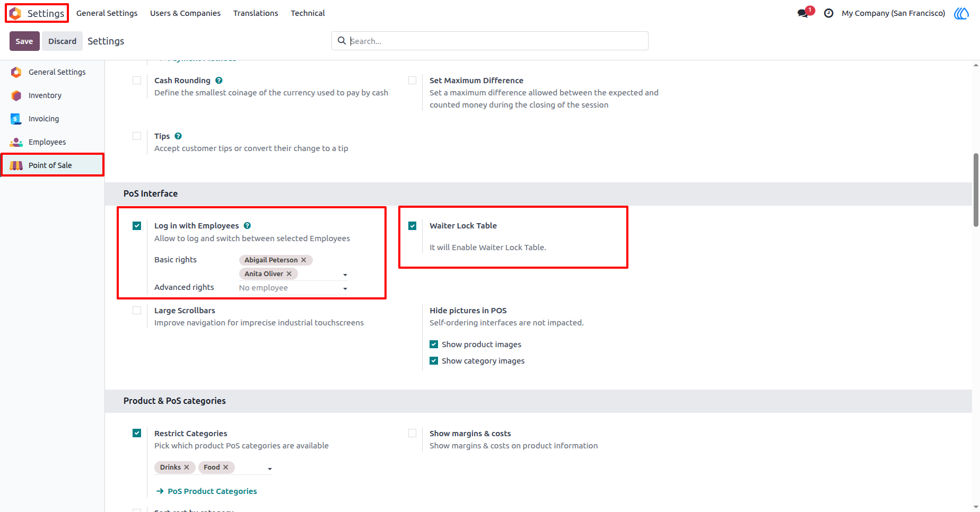Open the General Settings top menu
This screenshot has width=980, height=512.
[107, 13]
